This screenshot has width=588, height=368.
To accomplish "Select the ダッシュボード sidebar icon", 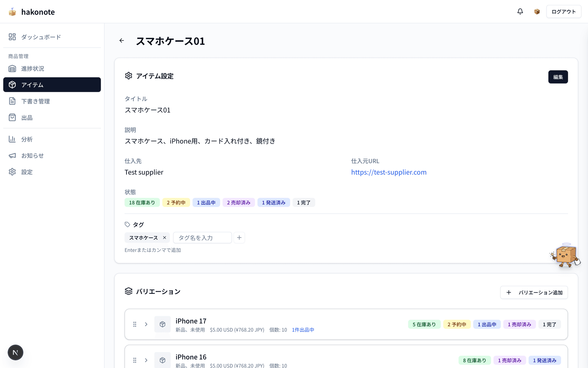I will coord(12,36).
